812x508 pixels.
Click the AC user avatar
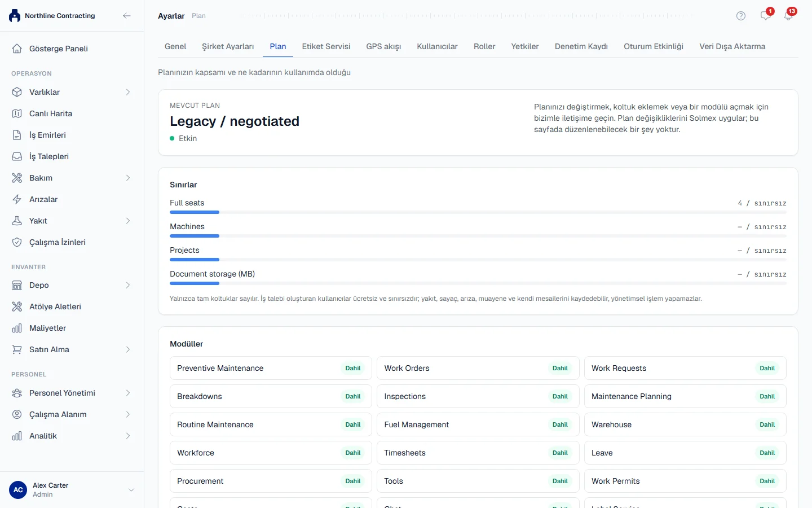pyautogui.click(x=18, y=490)
